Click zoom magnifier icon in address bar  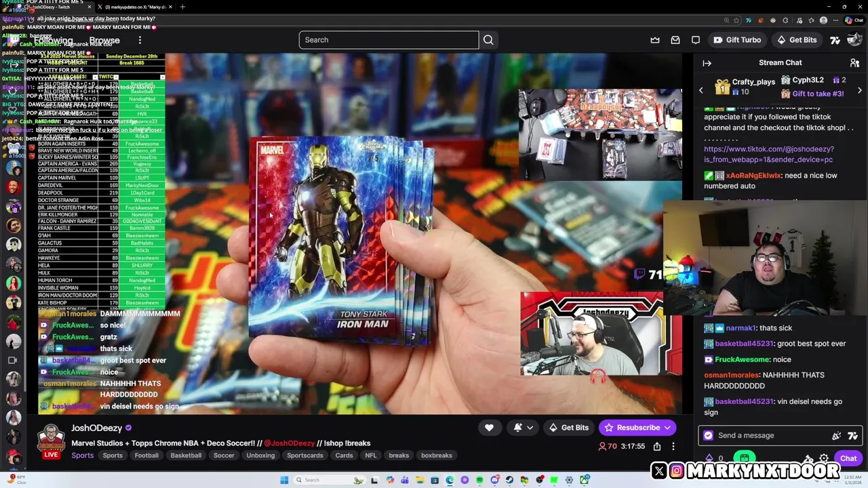coord(726,20)
